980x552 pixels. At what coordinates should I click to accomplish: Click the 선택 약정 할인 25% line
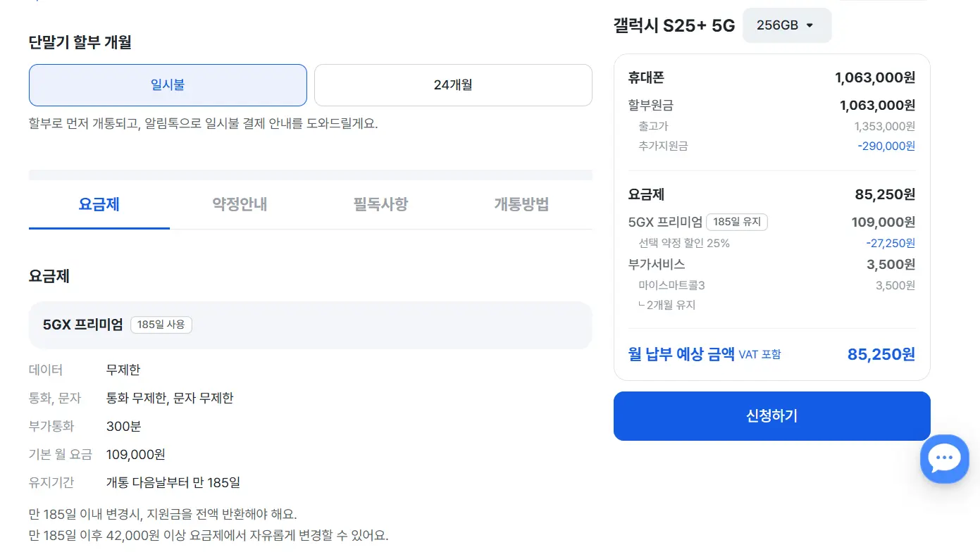pos(684,244)
